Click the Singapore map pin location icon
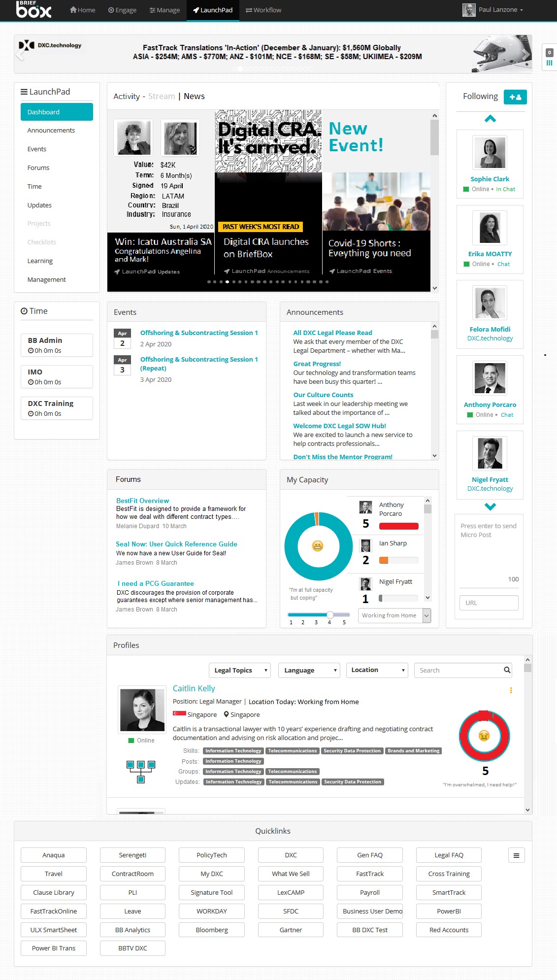This screenshot has height=980, width=557. 226,714
